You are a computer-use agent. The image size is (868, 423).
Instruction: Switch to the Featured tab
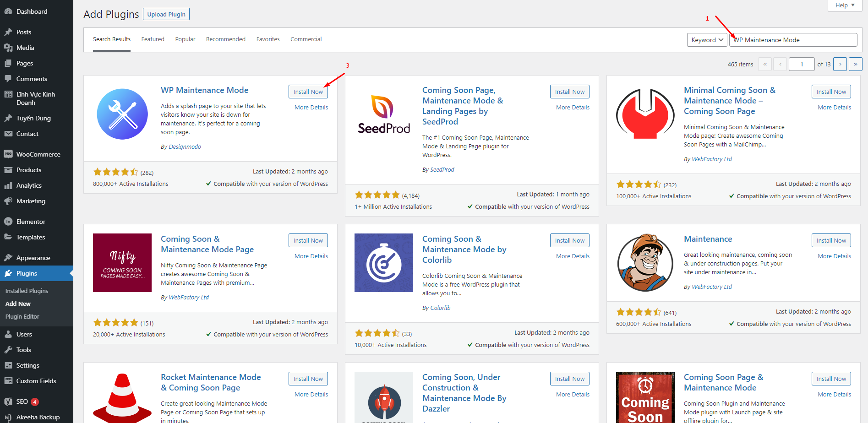click(x=153, y=39)
